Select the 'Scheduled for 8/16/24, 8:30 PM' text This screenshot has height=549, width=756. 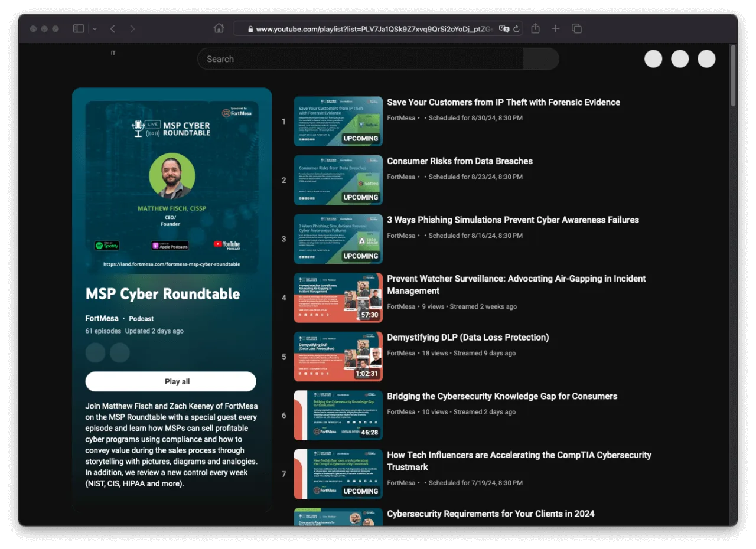pyautogui.click(x=475, y=236)
